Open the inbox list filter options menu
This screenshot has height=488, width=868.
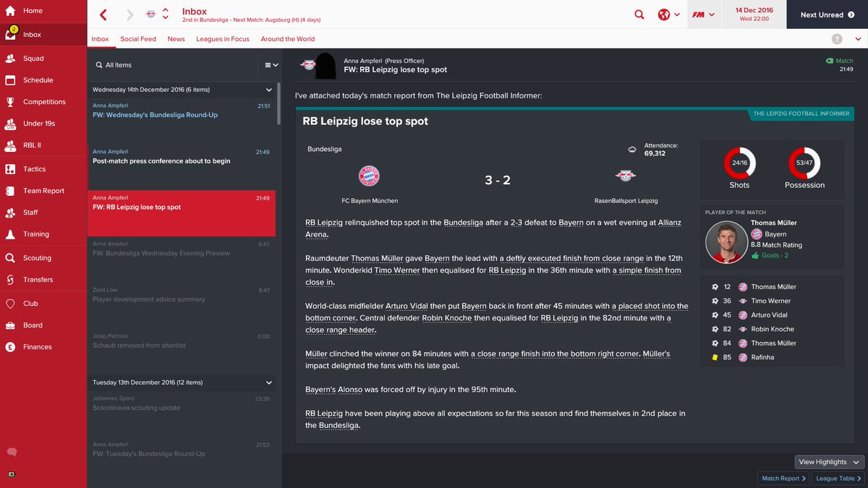271,65
